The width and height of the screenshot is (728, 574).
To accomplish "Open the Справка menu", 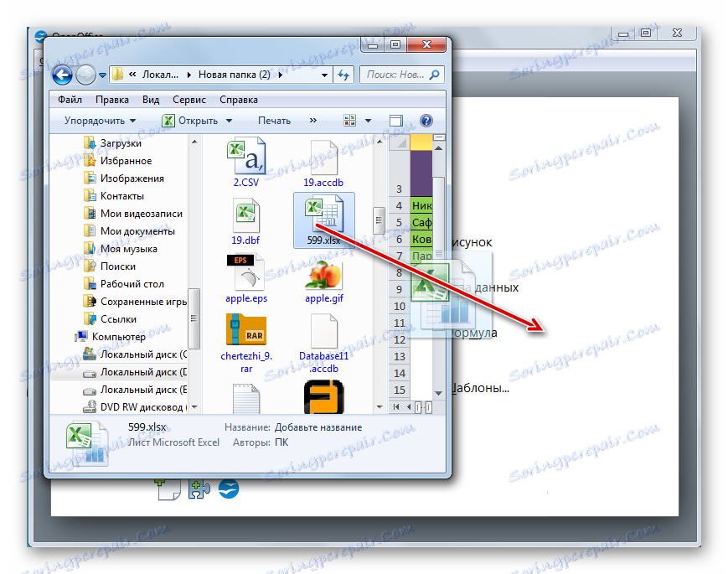I will pyautogui.click(x=239, y=100).
